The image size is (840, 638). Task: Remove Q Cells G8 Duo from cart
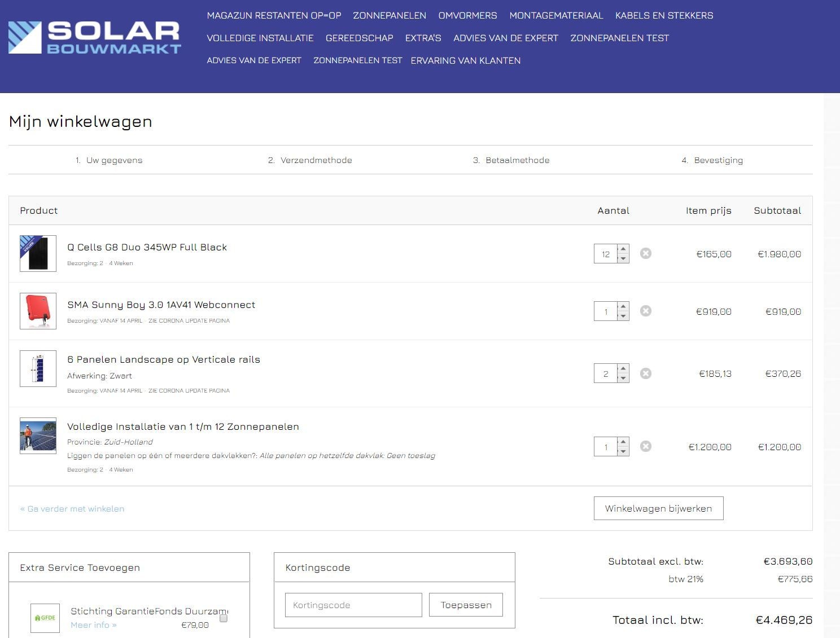pyautogui.click(x=646, y=253)
